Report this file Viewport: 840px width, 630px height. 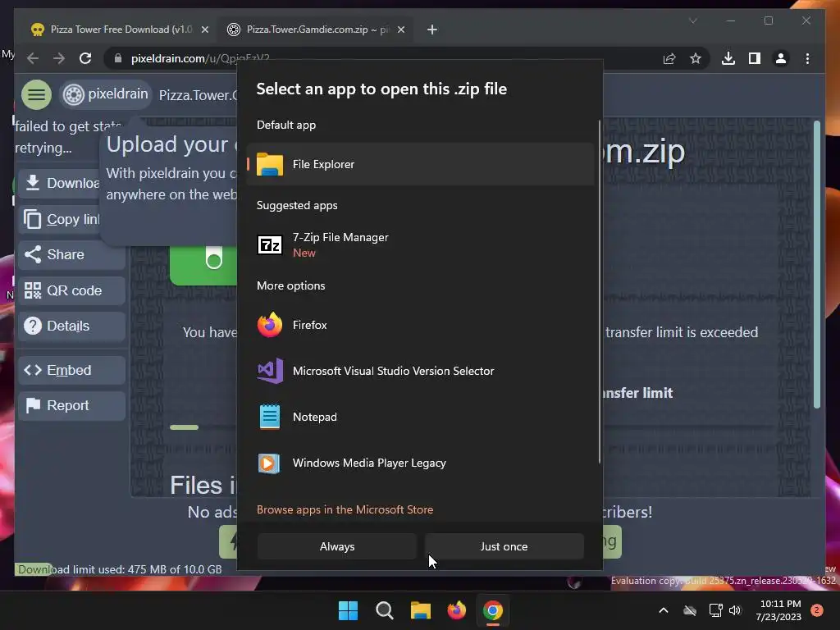click(72, 405)
